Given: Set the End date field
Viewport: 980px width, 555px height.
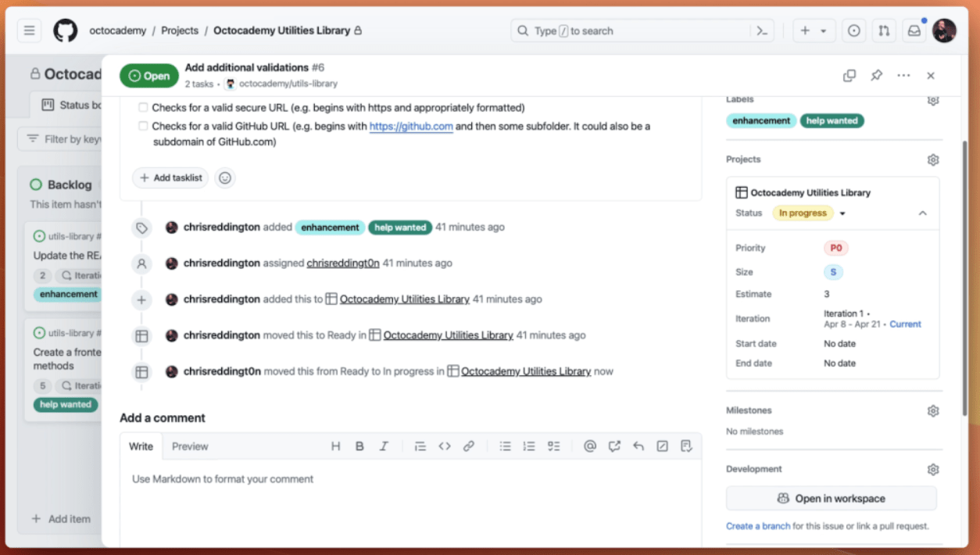Looking at the screenshot, I should [839, 363].
